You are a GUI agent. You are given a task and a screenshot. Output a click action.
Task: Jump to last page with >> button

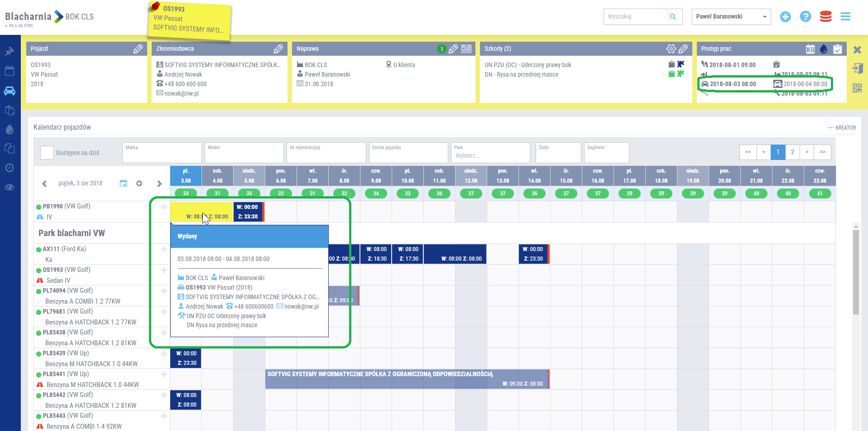point(822,152)
